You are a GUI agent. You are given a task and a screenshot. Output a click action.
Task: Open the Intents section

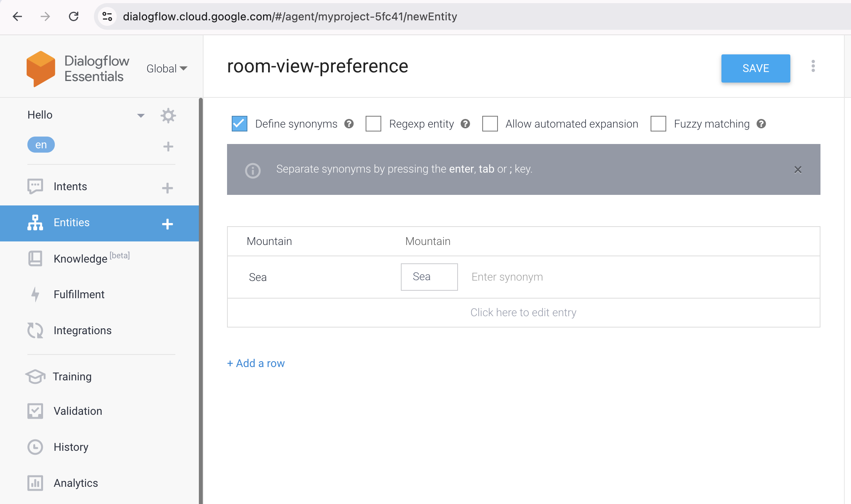(x=70, y=186)
